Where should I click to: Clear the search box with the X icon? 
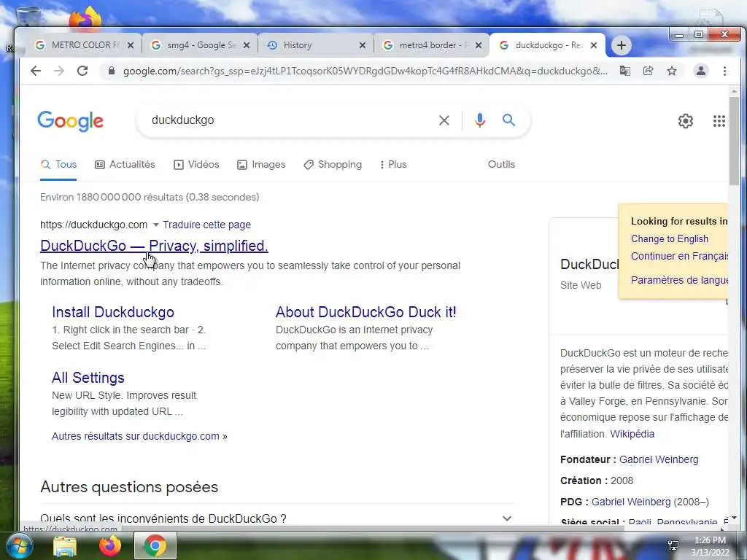[x=444, y=120]
